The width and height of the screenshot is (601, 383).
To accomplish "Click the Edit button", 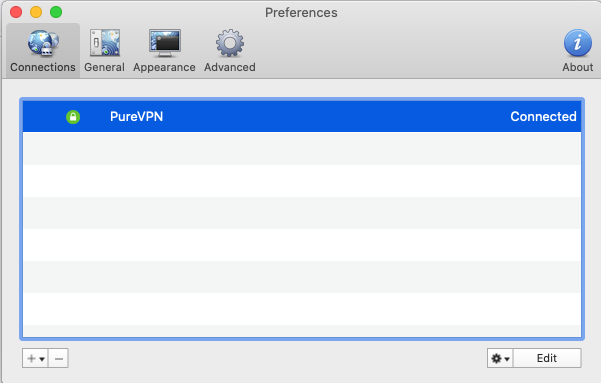I will 547,358.
